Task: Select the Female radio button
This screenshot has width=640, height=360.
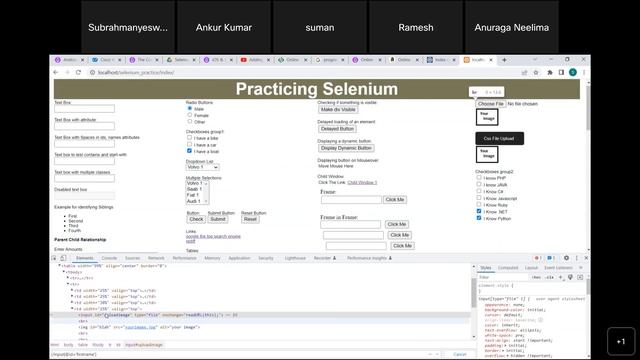Action: (190, 115)
